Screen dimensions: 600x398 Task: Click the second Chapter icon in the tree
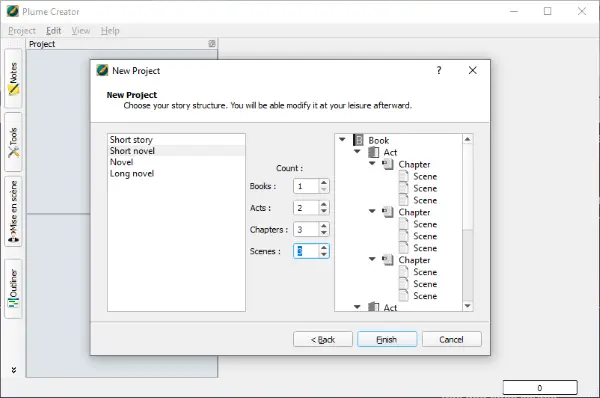point(388,212)
